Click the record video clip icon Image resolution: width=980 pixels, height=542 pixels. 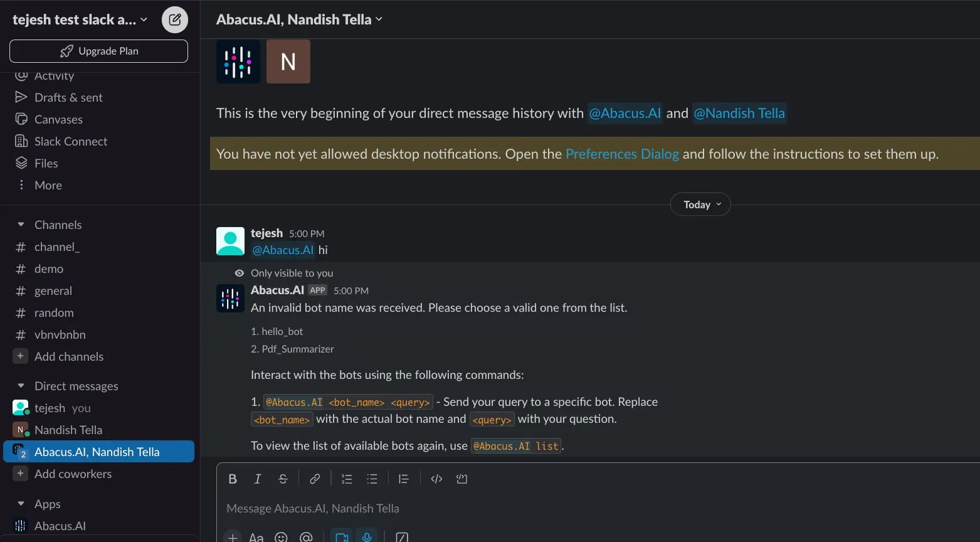(x=341, y=537)
